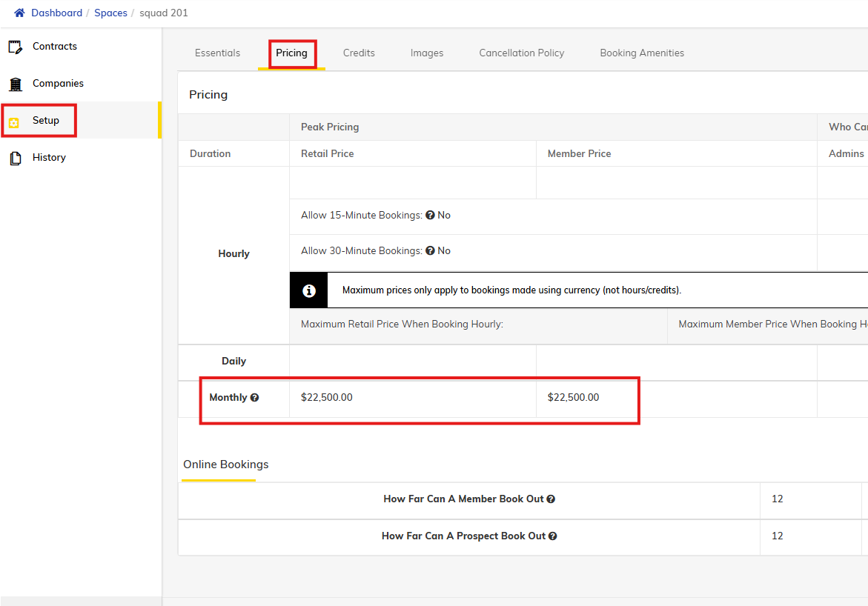The height and width of the screenshot is (606, 868).
Task: Click help icon beside 15-Minute Bookings
Action: (x=430, y=216)
